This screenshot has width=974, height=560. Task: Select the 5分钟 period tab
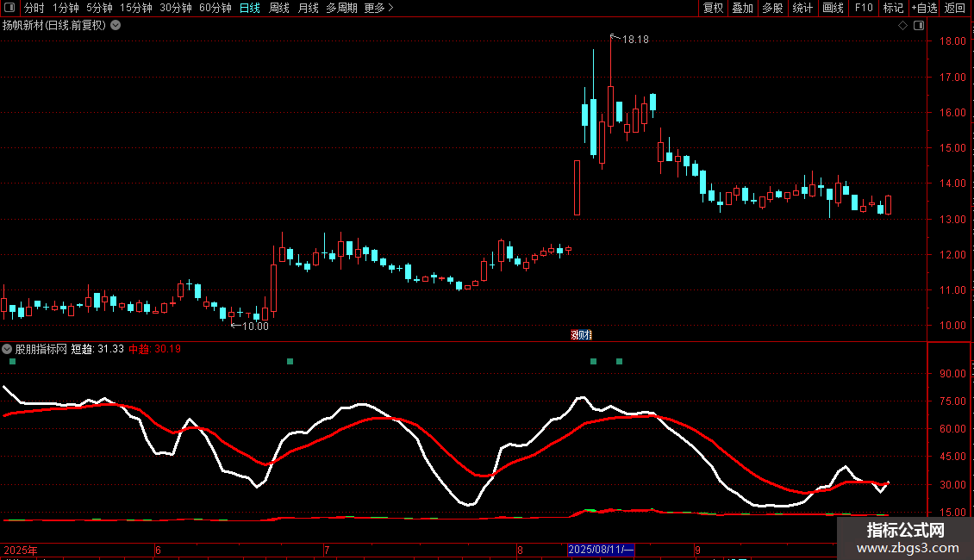(99, 8)
